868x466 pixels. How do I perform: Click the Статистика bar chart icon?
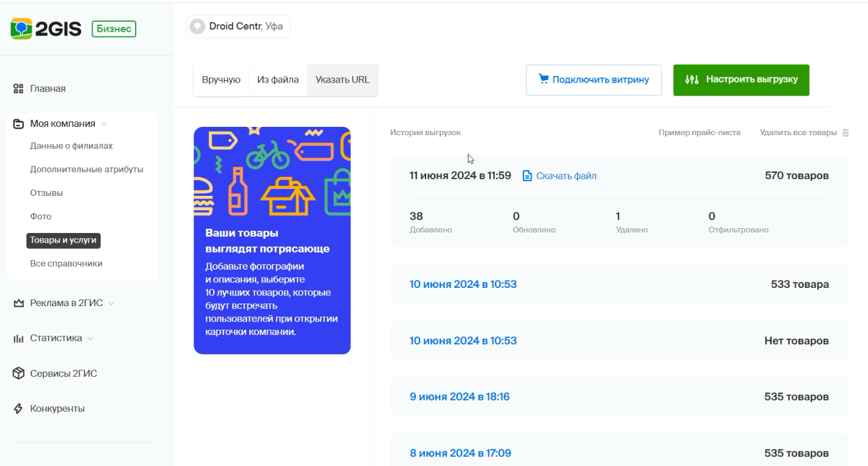(18, 339)
